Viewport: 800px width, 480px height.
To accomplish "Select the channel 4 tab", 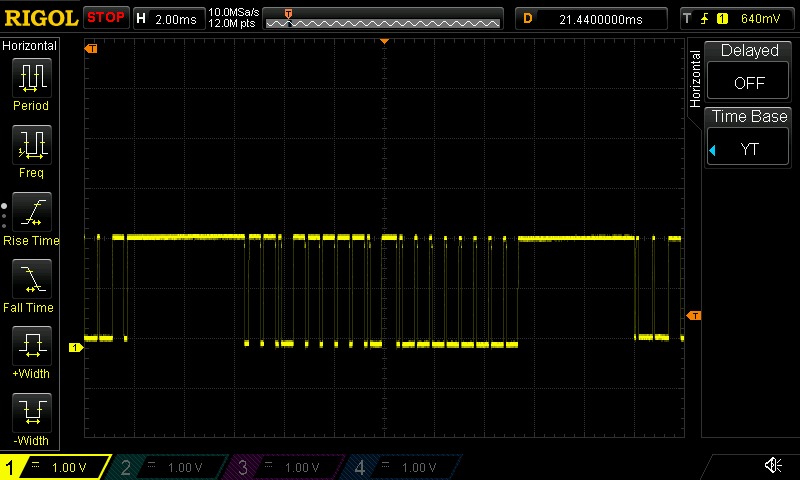I will tap(402, 467).
